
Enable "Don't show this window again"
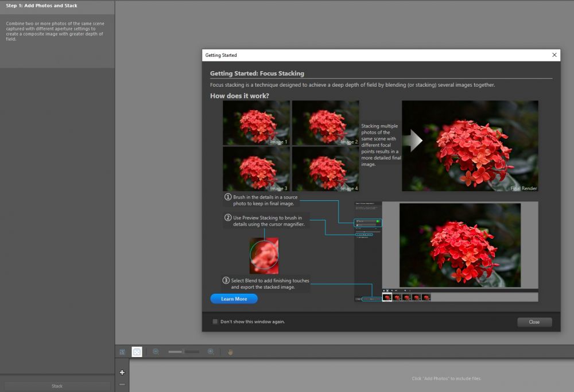pos(215,321)
